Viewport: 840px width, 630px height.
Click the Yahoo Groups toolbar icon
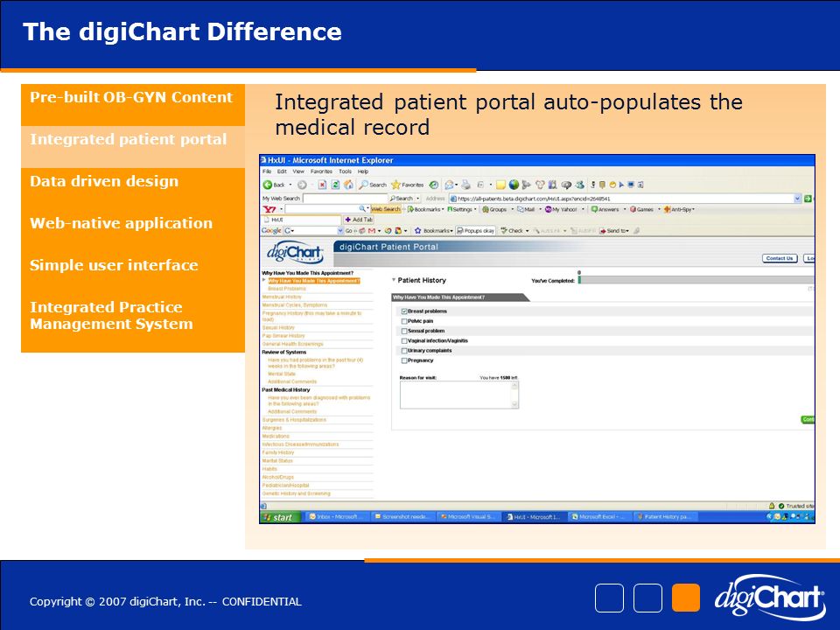[x=486, y=209]
